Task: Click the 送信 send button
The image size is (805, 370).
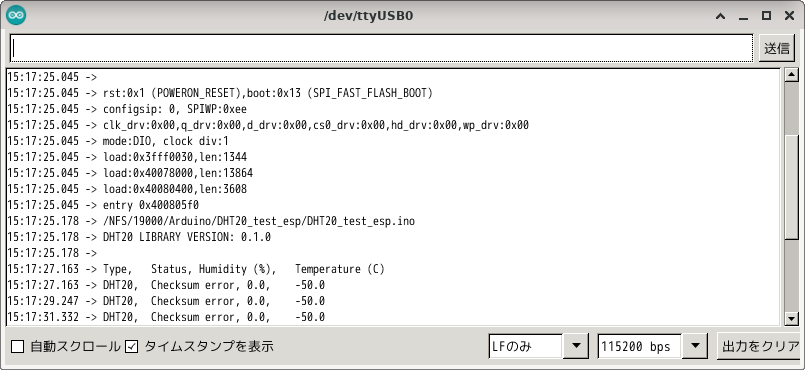Action: pos(777,48)
